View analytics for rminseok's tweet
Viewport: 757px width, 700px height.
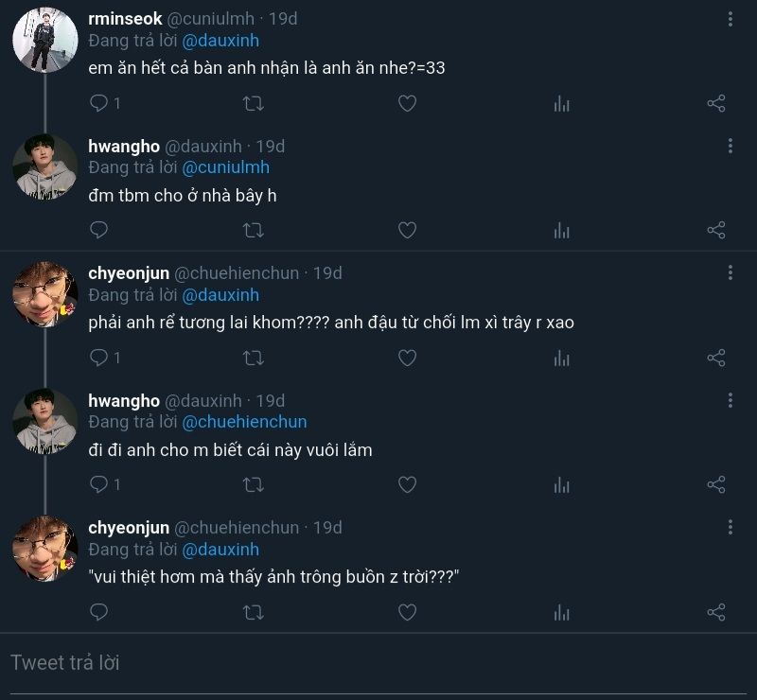pos(562,103)
